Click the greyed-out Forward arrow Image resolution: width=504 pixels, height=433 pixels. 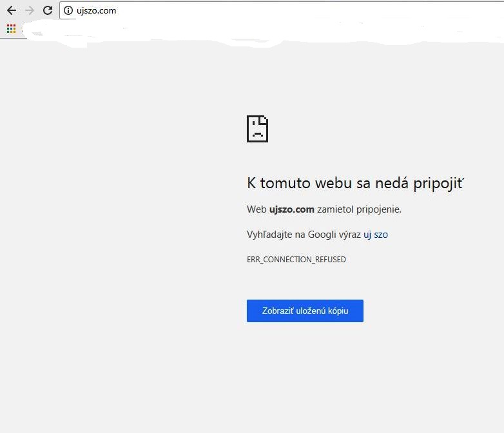(29, 10)
